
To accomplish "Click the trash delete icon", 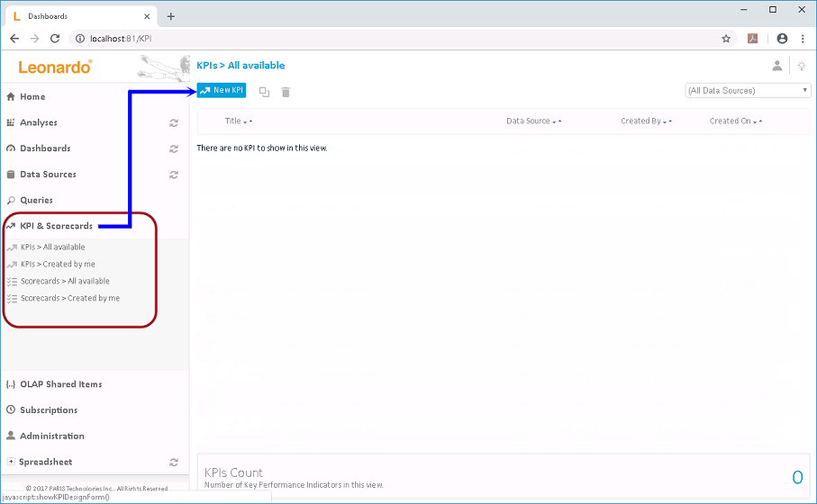I will [x=286, y=92].
